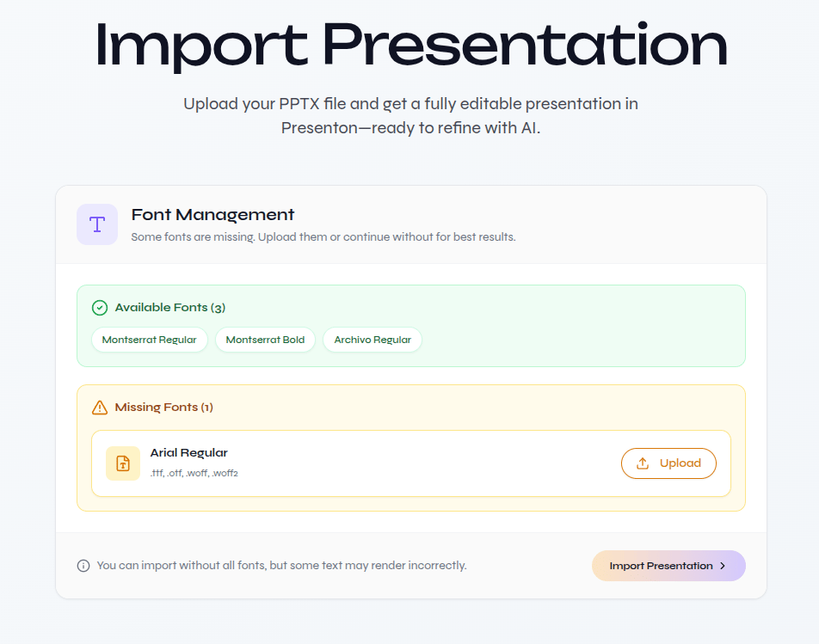The width and height of the screenshot is (819, 644).
Task: Click the Font Management title text
Action: click(x=212, y=214)
